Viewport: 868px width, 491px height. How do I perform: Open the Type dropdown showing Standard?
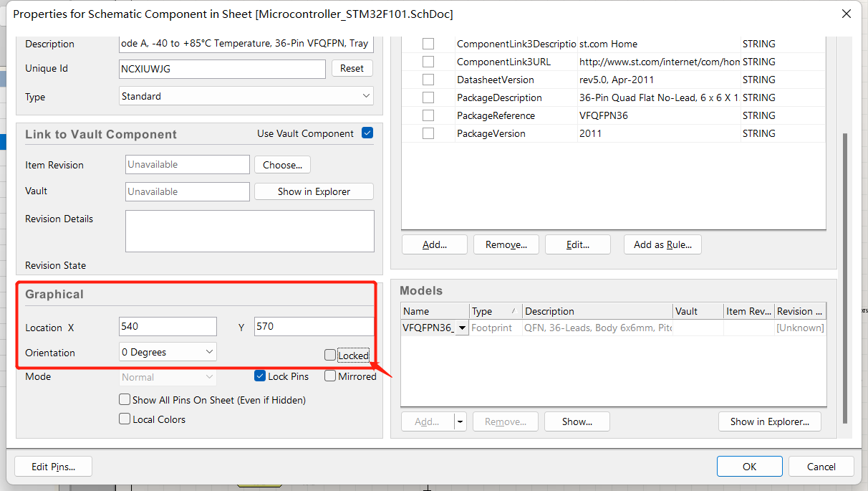247,96
